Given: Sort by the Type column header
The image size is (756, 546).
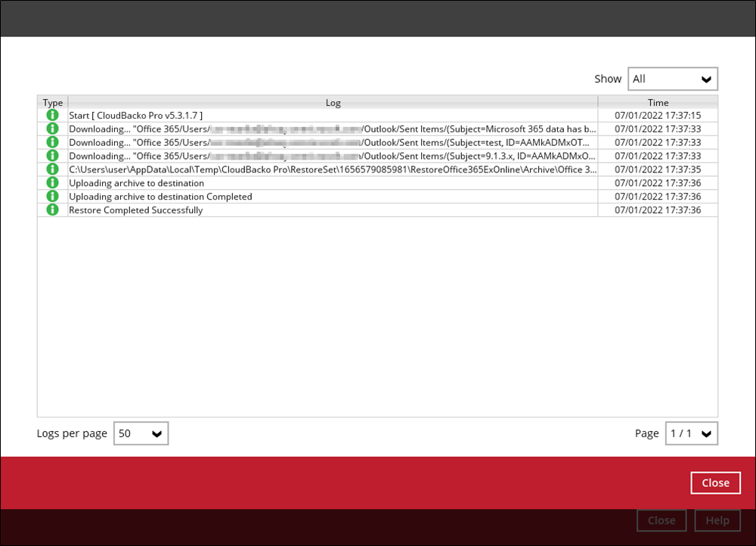Looking at the screenshot, I should point(53,102).
